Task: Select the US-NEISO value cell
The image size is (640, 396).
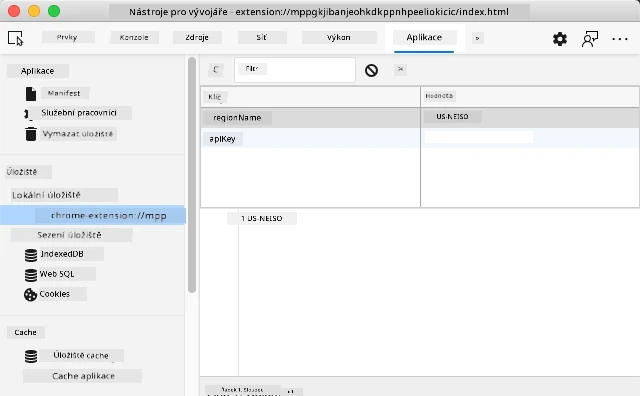Action: pyautogui.click(x=530, y=118)
